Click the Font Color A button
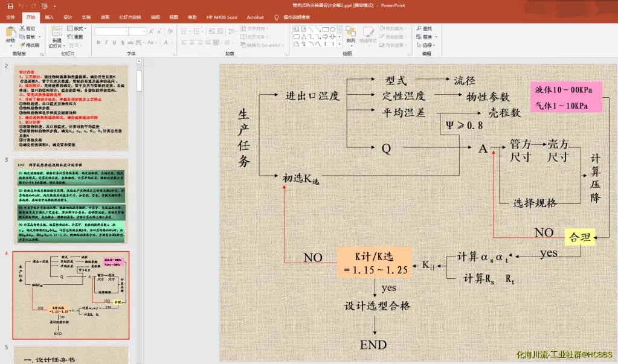 [166, 42]
